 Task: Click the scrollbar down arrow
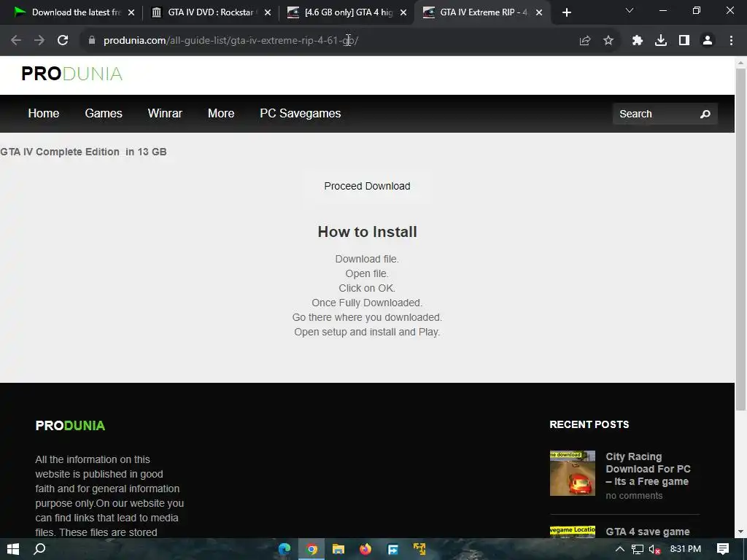point(741,532)
